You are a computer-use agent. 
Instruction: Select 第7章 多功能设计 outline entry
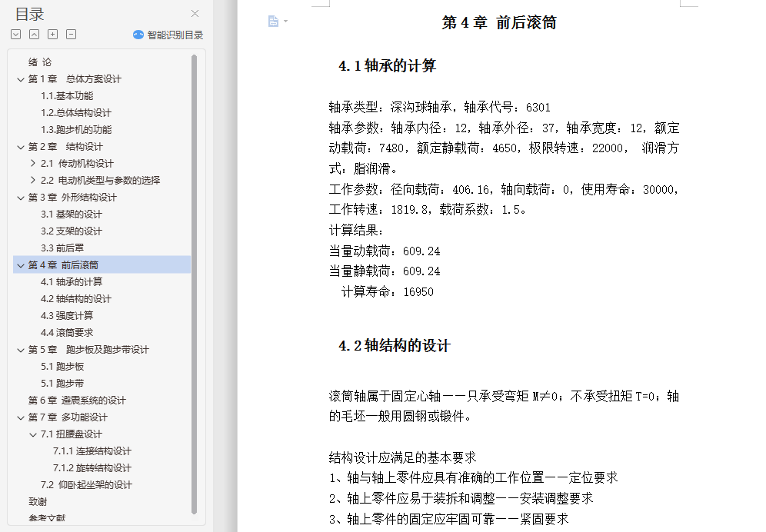pos(68,417)
